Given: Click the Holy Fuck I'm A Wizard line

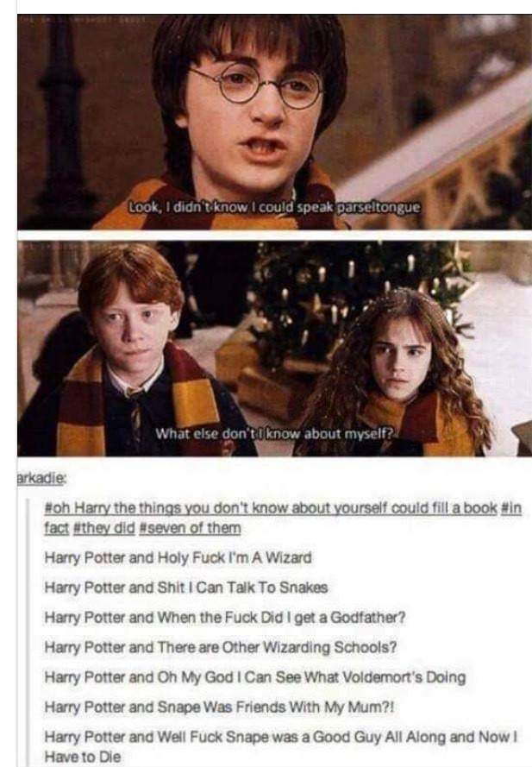Looking at the screenshot, I should (178, 557).
